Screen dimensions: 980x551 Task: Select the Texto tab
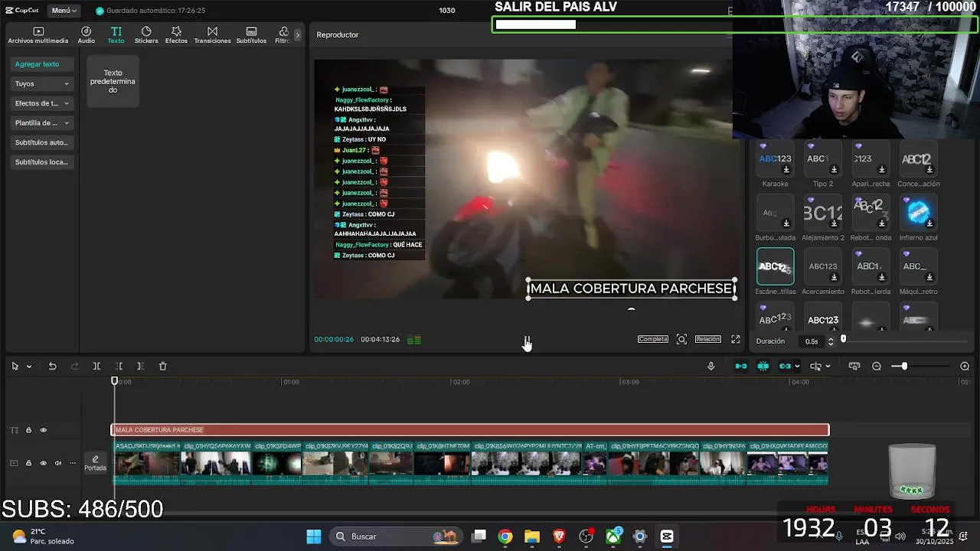[x=116, y=35]
